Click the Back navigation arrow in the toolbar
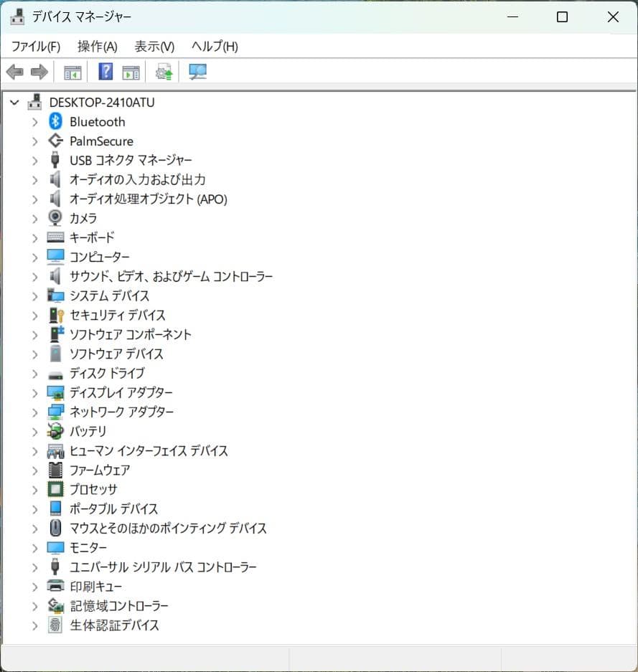This screenshot has height=672, width=638. click(x=15, y=71)
